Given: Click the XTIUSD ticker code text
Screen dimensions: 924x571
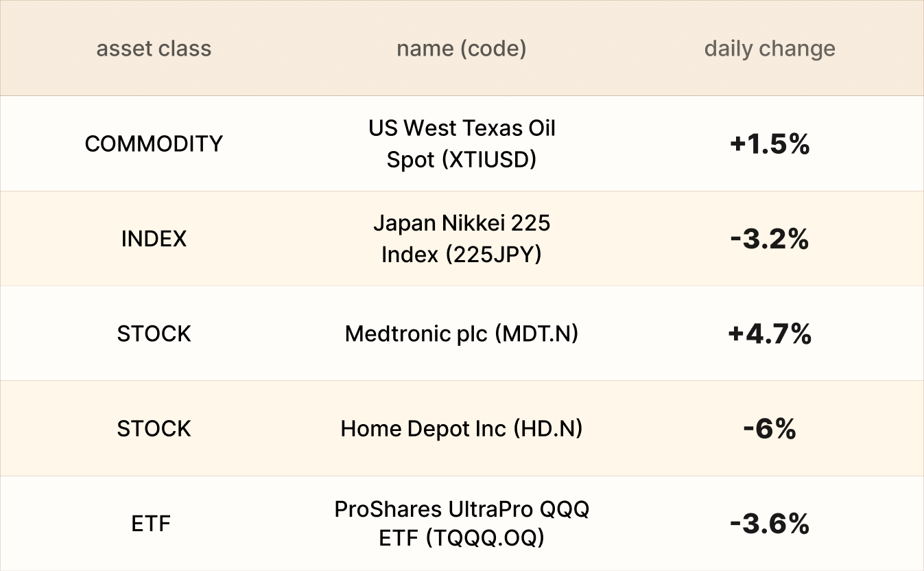Looking at the screenshot, I should tap(489, 160).
